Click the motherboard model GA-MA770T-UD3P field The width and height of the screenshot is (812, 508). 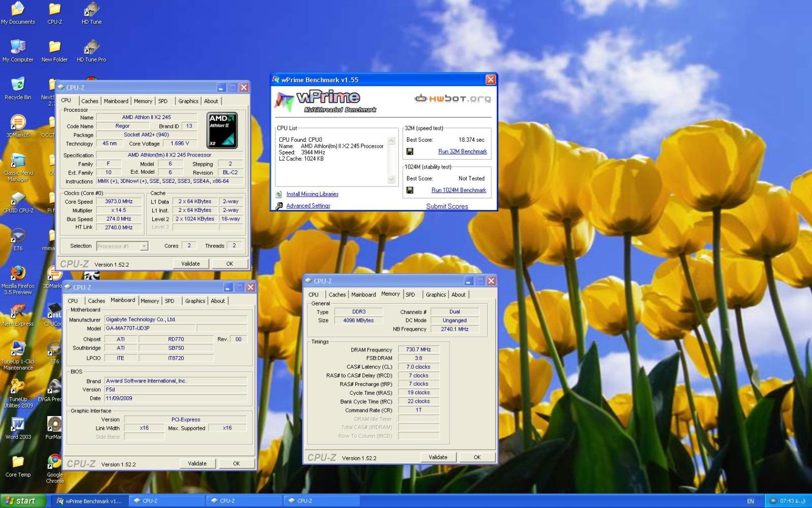(150, 328)
